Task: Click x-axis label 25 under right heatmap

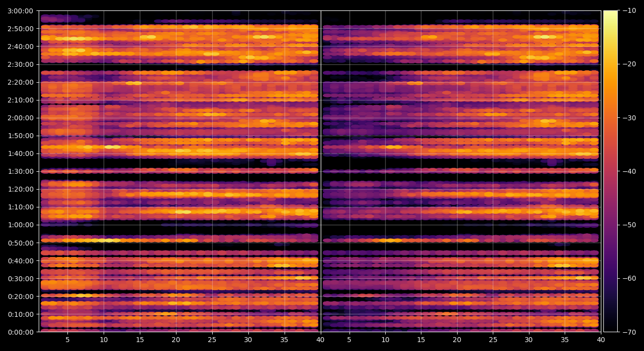Action: 493,340
